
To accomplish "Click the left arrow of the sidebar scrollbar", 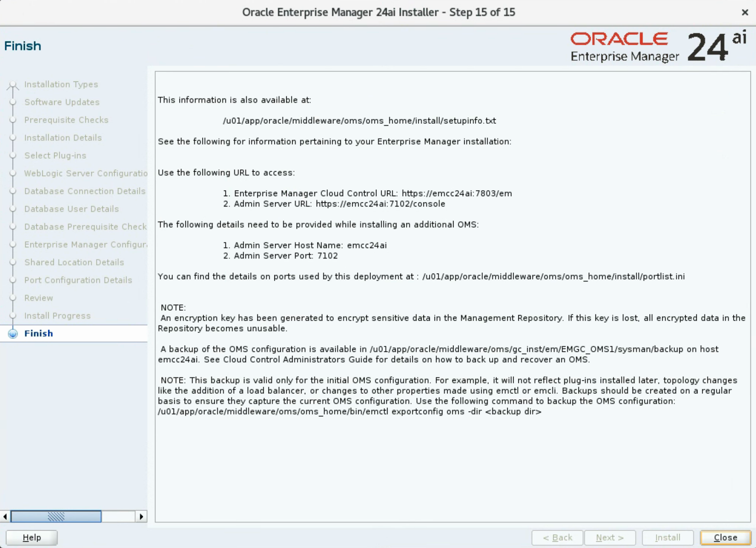I will (x=5, y=516).
